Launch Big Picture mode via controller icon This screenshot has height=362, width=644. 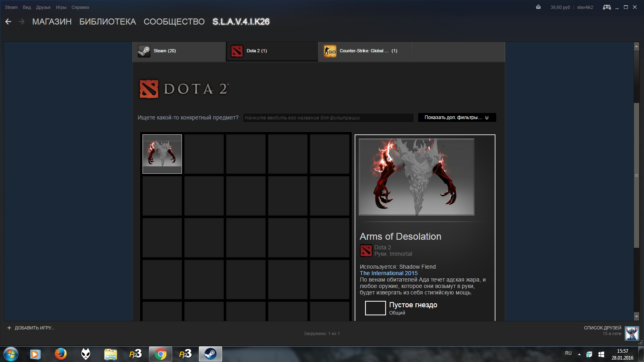point(607,7)
